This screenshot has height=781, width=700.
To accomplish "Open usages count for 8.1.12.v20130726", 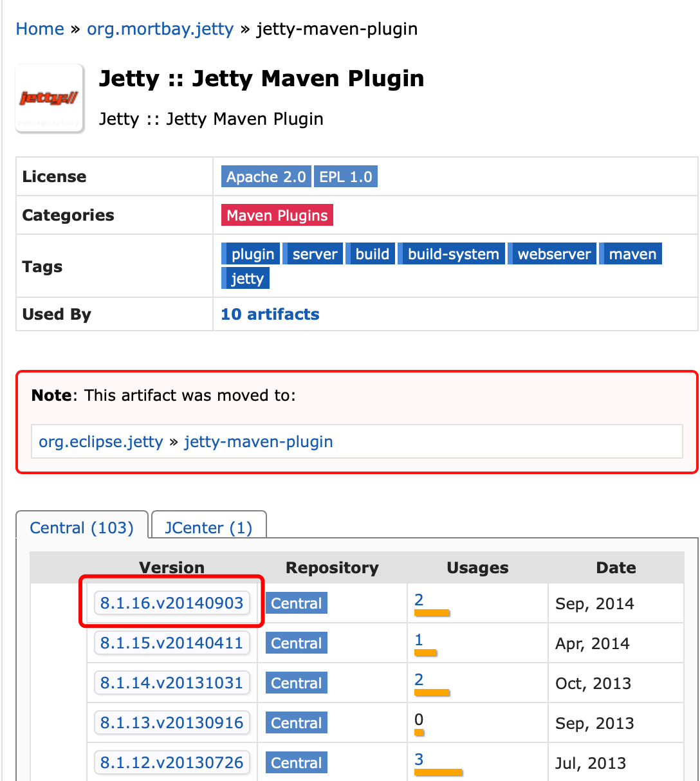I will point(419,760).
